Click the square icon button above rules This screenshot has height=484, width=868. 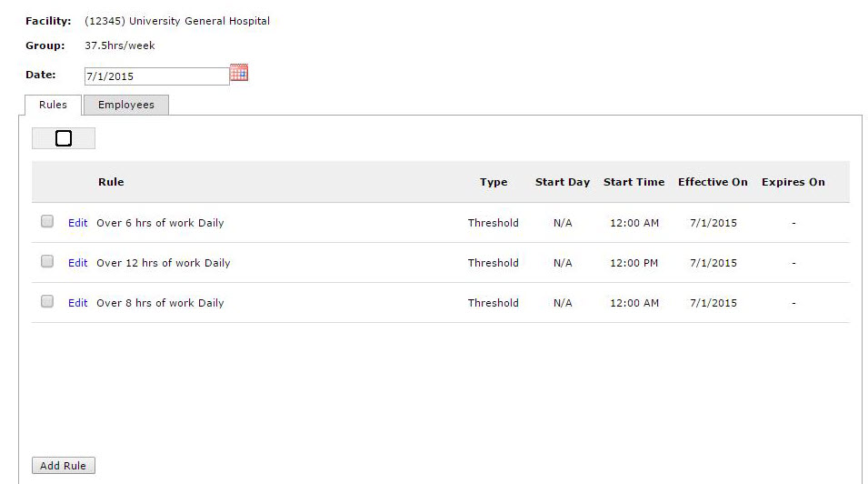64,138
